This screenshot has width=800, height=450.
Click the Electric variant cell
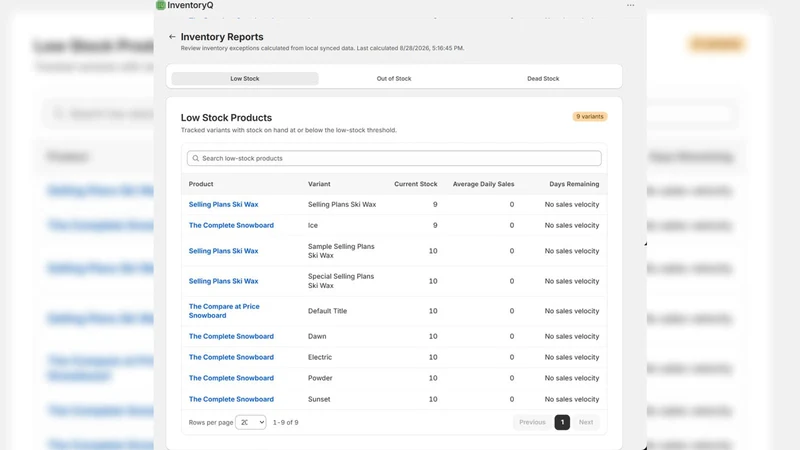click(320, 357)
